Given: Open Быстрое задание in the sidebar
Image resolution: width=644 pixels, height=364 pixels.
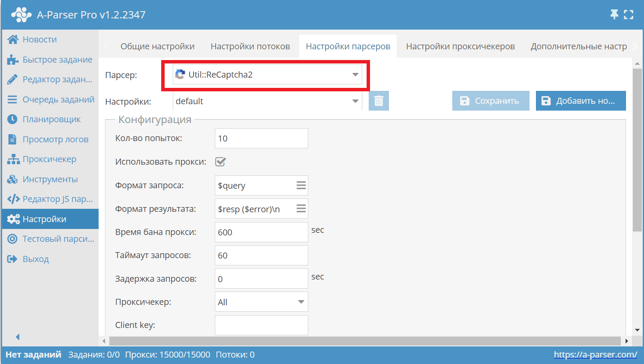Looking at the screenshot, I should pyautogui.click(x=50, y=60).
